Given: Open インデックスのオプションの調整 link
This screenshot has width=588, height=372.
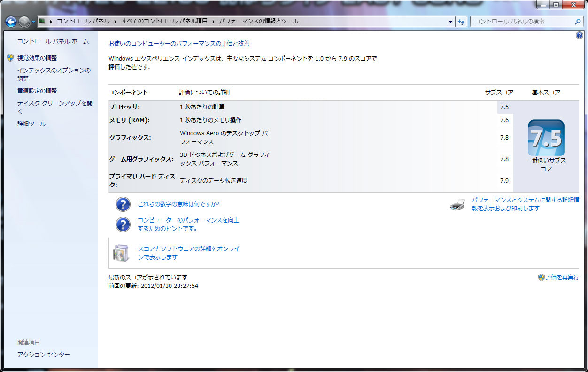Looking at the screenshot, I should click(x=54, y=74).
